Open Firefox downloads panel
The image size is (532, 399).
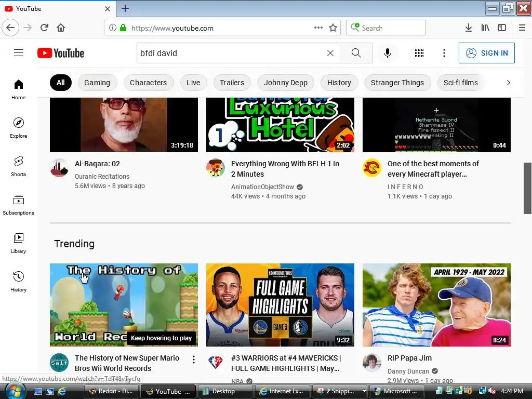469,28
